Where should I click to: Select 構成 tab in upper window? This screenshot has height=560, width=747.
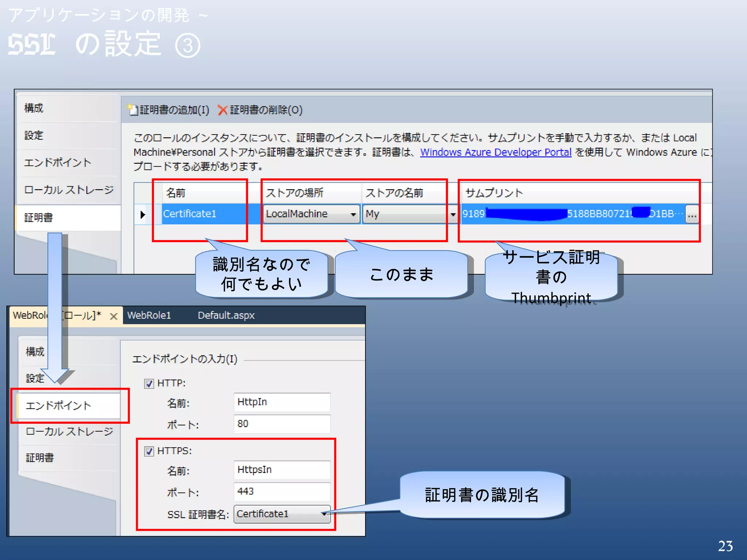click(x=68, y=108)
